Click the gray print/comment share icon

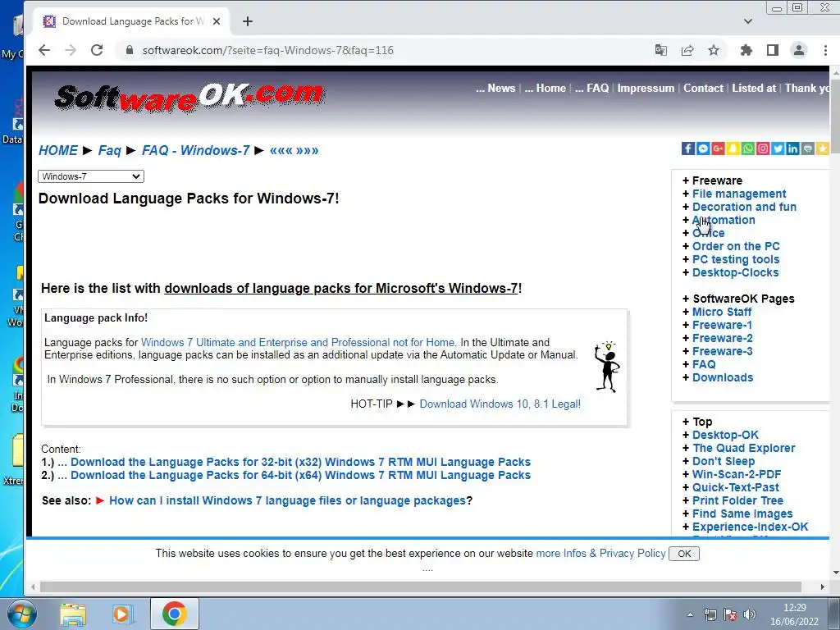[808, 148]
